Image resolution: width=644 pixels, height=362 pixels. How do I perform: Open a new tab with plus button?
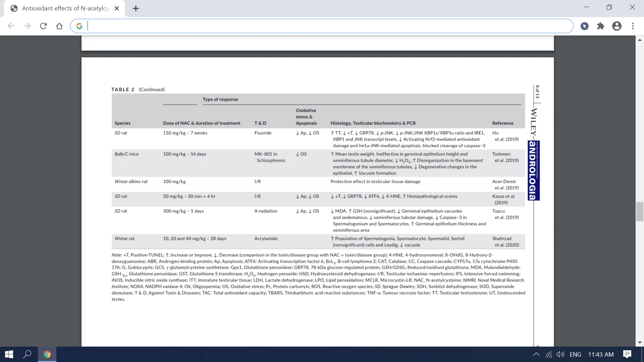coord(136,8)
